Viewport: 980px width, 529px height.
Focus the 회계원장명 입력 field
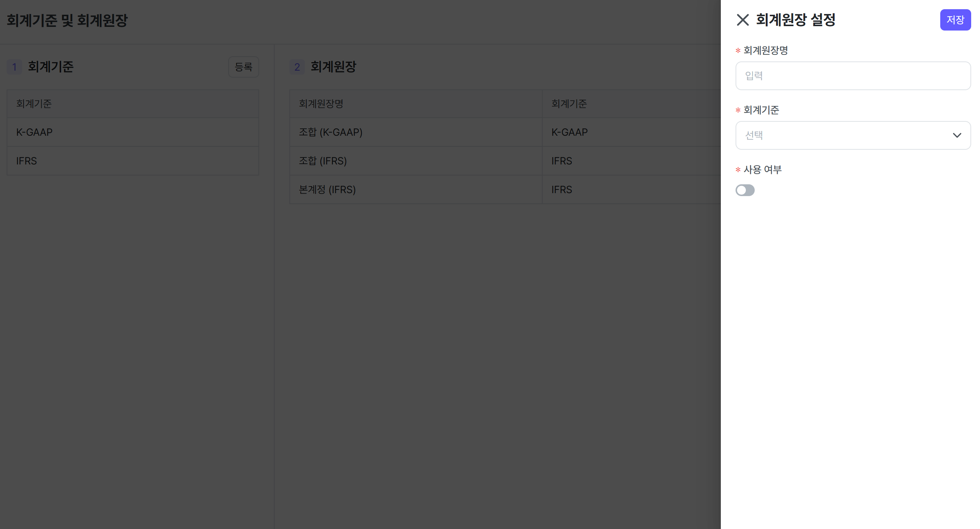pyautogui.click(x=853, y=76)
